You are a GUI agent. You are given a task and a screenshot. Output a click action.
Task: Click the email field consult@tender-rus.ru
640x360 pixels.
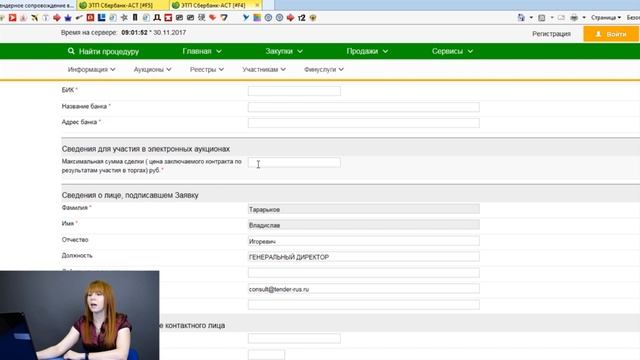pyautogui.click(x=363, y=289)
